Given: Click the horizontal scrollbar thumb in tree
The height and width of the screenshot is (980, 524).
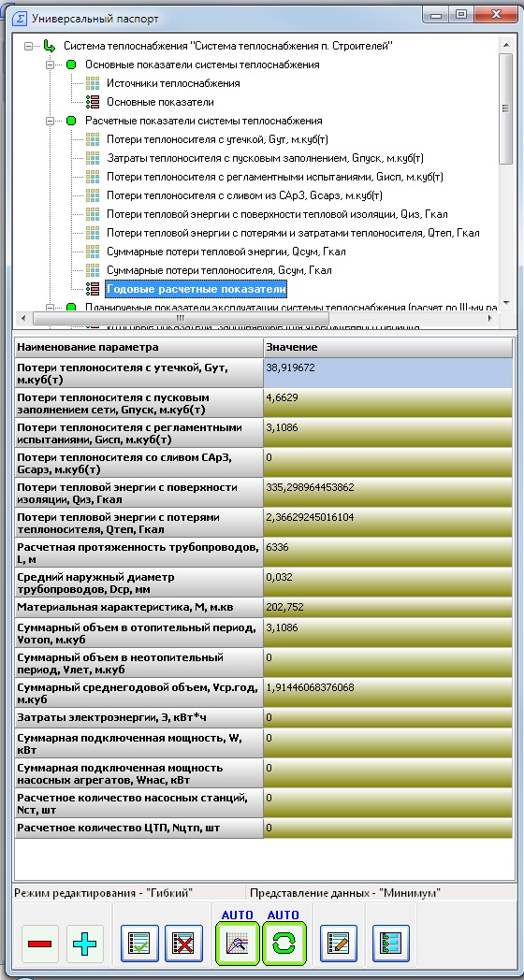Looking at the screenshot, I should 180,318.
